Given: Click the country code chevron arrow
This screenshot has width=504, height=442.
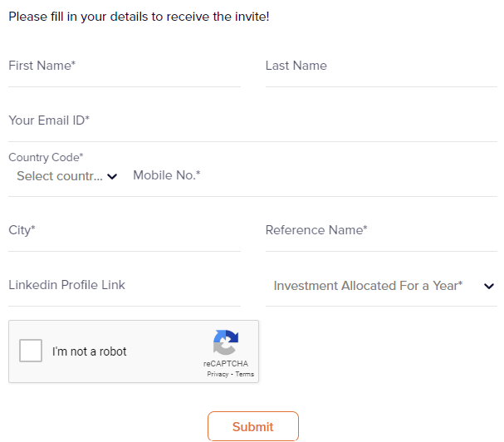Looking at the screenshot, I should 113,176.
